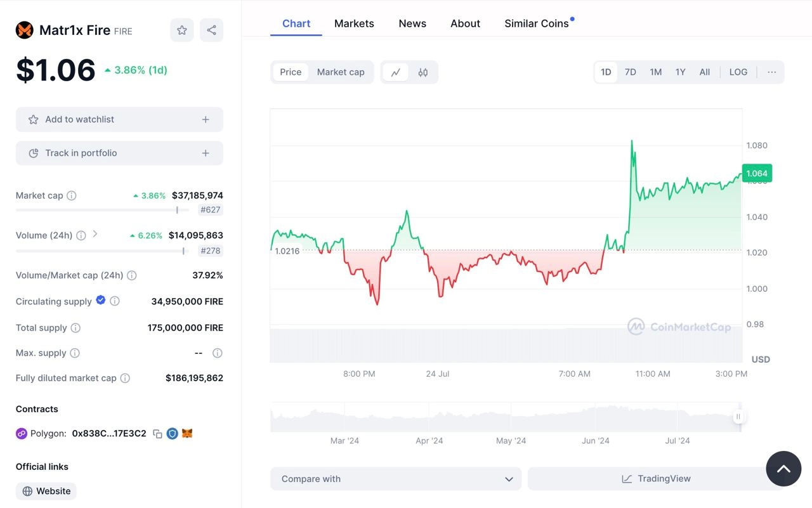
Task: Show Market cap info tooltip icon
Action: (72, 195)
